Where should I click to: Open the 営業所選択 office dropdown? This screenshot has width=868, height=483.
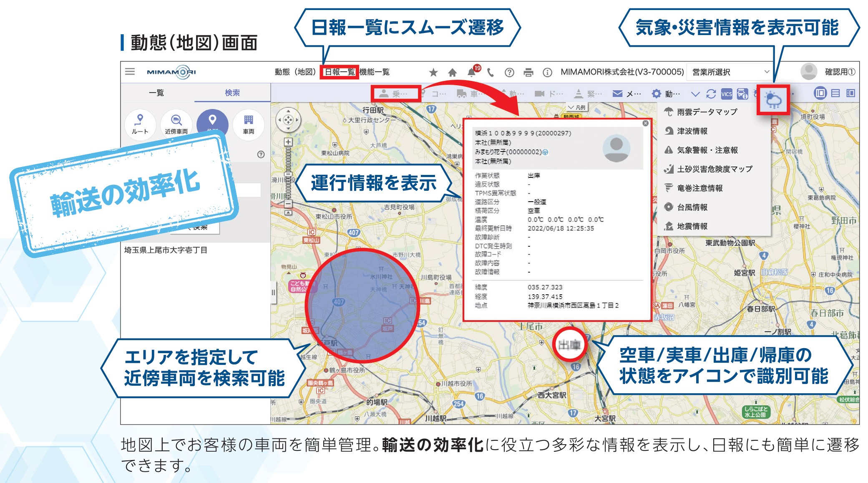tap(730, 72)
